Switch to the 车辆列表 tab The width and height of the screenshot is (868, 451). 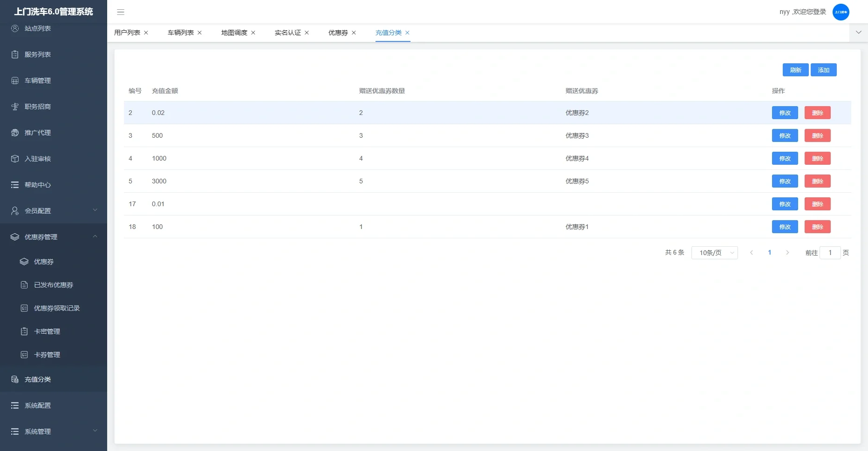[x=180, y=33]
